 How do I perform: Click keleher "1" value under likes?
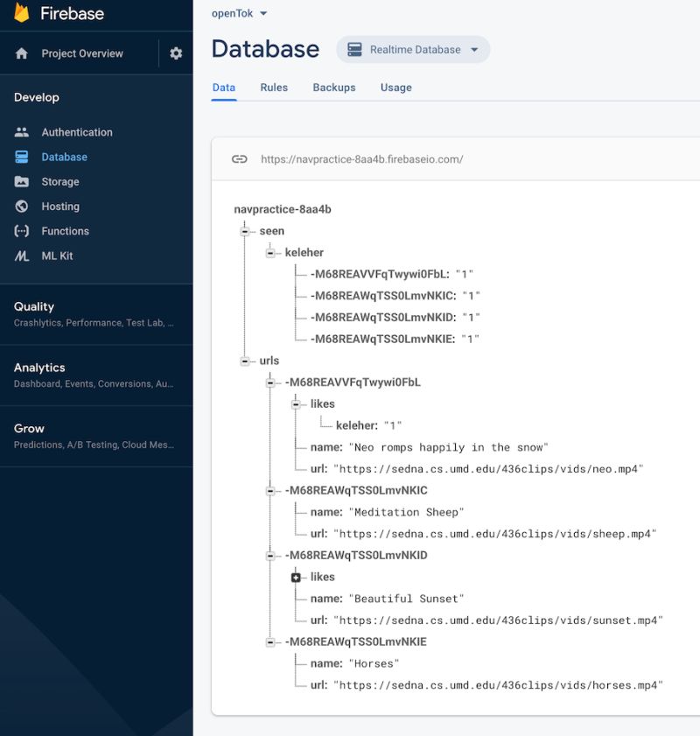[x=393, y=425]
